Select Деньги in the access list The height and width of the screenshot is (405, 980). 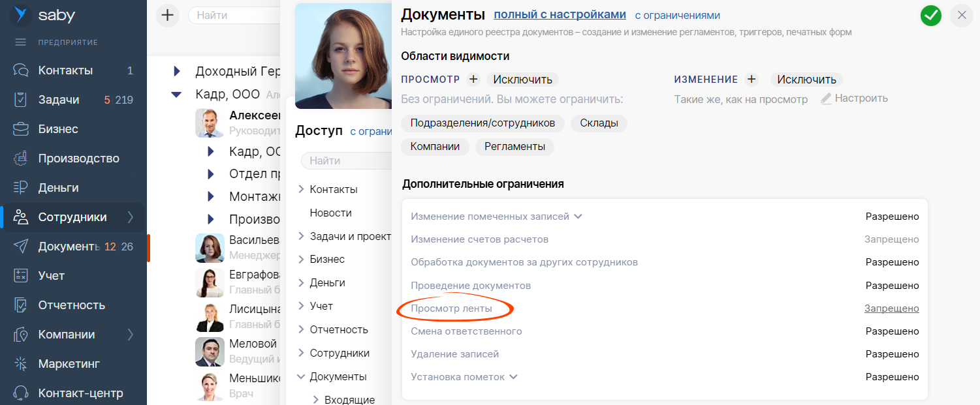point(327,283)
